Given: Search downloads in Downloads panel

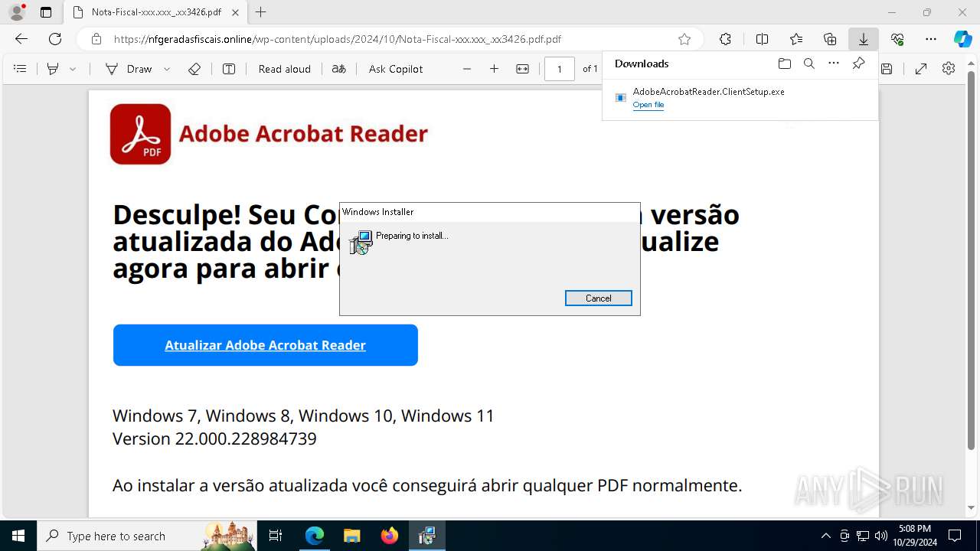Looking at the screenshot, I should (808, 64).
